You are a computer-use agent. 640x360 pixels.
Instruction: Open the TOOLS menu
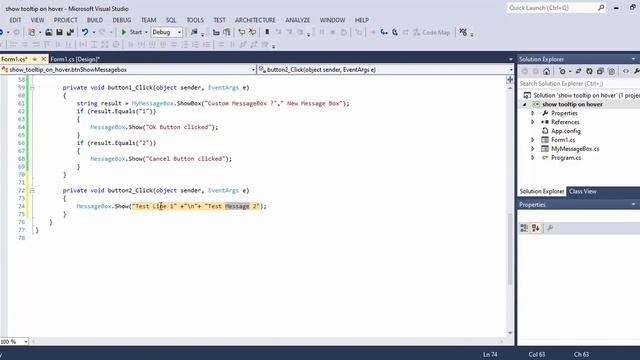coord(195,20)
